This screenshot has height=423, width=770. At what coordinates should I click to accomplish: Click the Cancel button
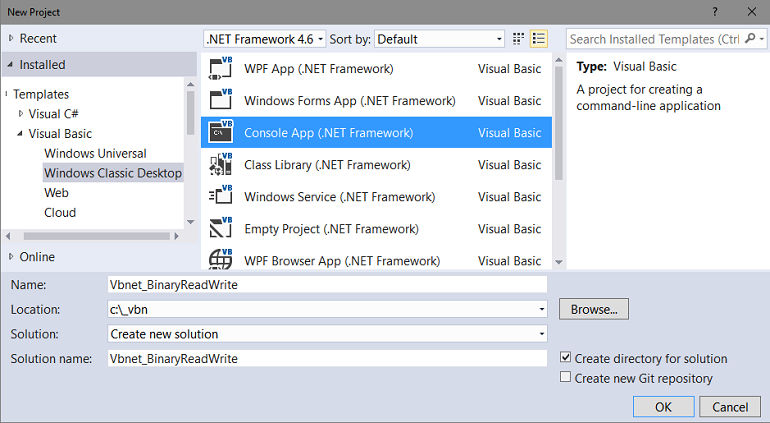click(730, 407)
